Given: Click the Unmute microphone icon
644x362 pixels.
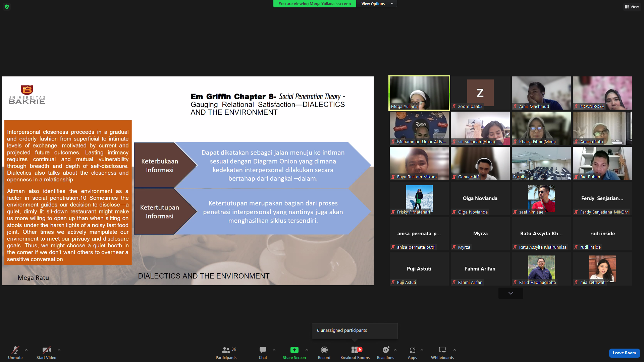Looking at the screenshot, I should click(x=15, y=350).
